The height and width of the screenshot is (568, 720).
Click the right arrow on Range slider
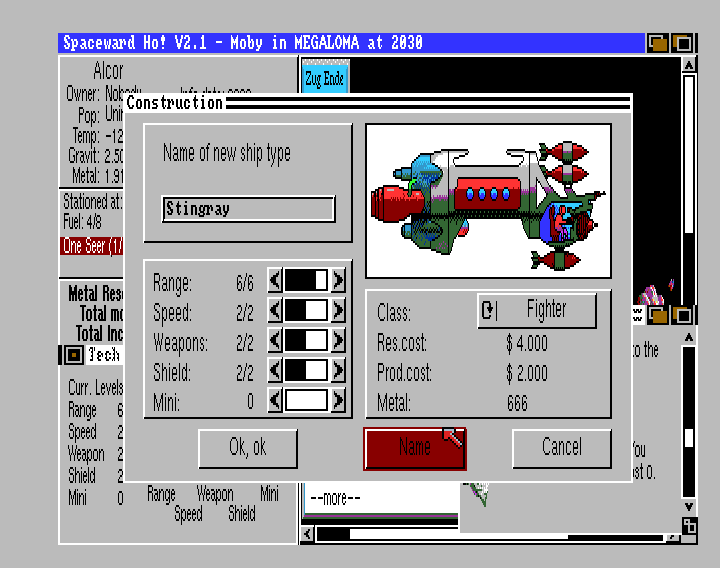point(338,281)
